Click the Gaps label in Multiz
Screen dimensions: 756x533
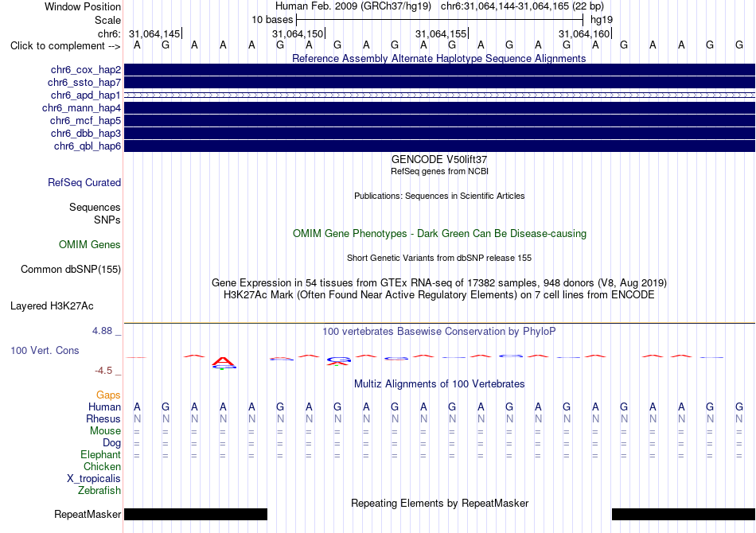point(108,395)
